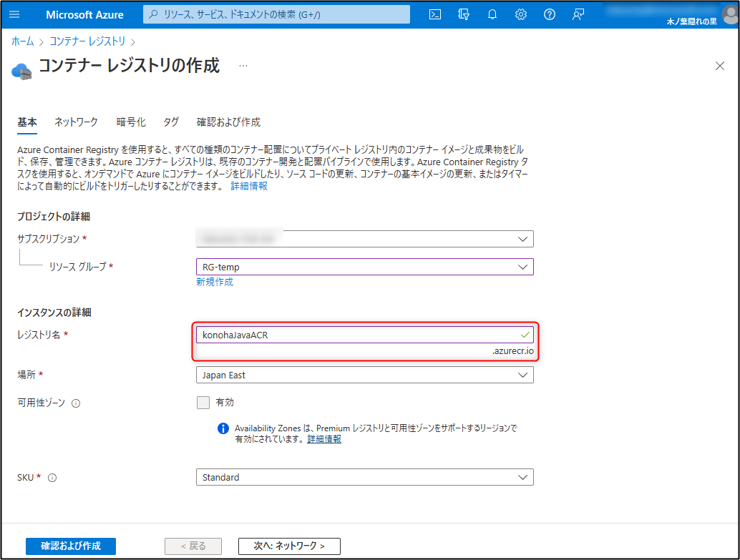The image size is (740, 560).
Task: Click 新規作成 under resource group
Action: [215, 282]
